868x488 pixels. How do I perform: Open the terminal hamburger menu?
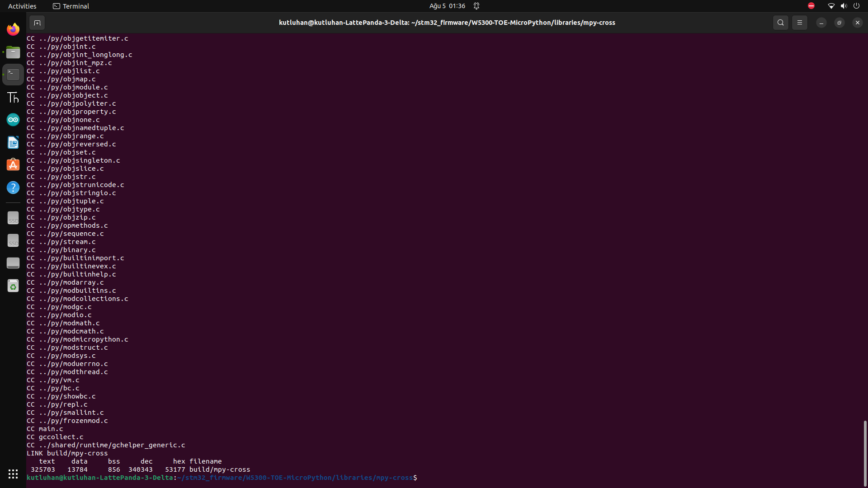click(800, 22)
